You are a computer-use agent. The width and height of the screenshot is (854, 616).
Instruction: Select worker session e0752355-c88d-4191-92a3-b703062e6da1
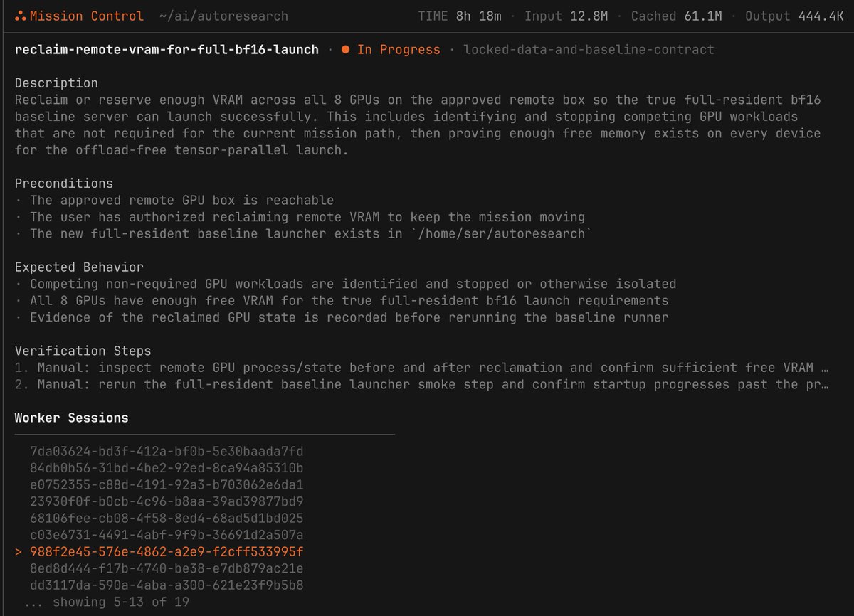click(x=167, y=485)
